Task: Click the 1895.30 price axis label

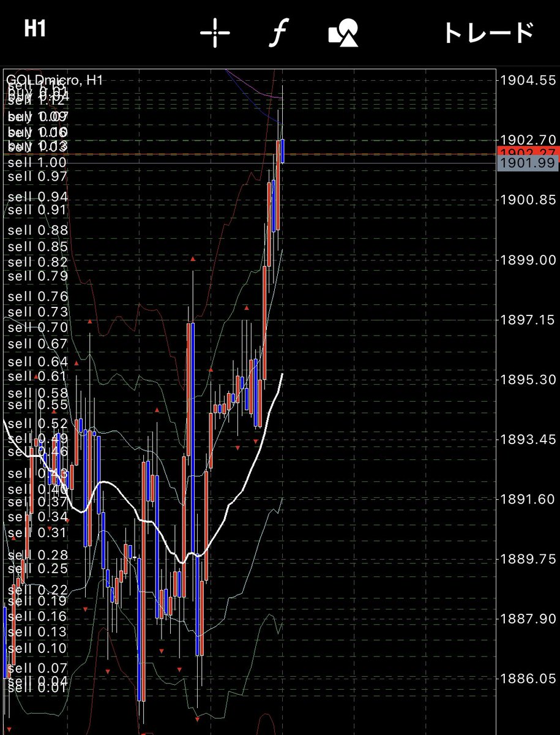Action: [x=528, y=380]
